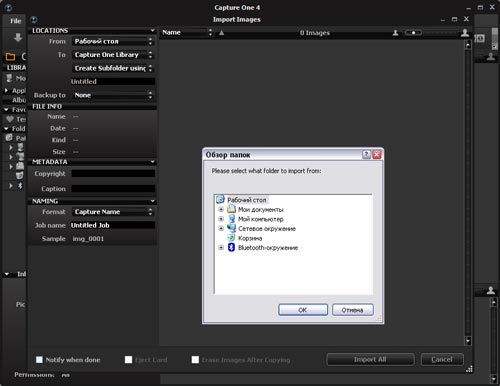Click the Bluetooth icon in main window folder tree

pyautogui.click(x=20, y=185)
